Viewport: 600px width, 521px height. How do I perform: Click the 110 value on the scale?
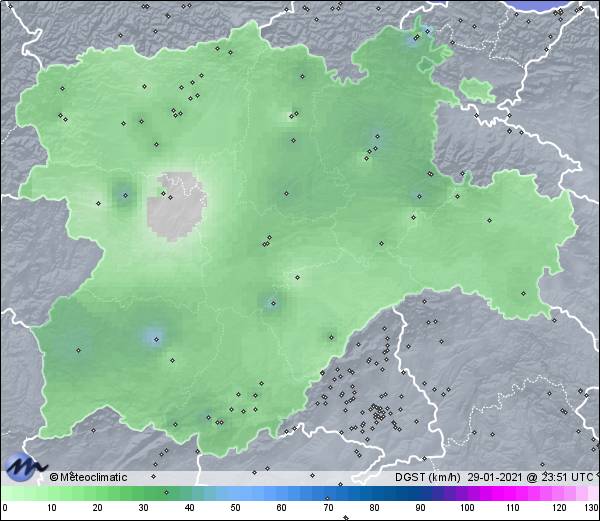point(513,508)
